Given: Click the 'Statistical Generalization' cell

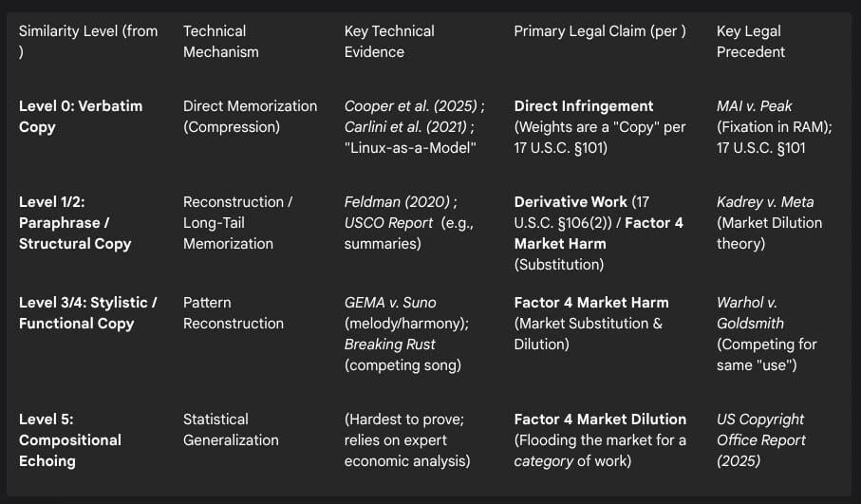Looking at the screenshot, I should 231,429.
